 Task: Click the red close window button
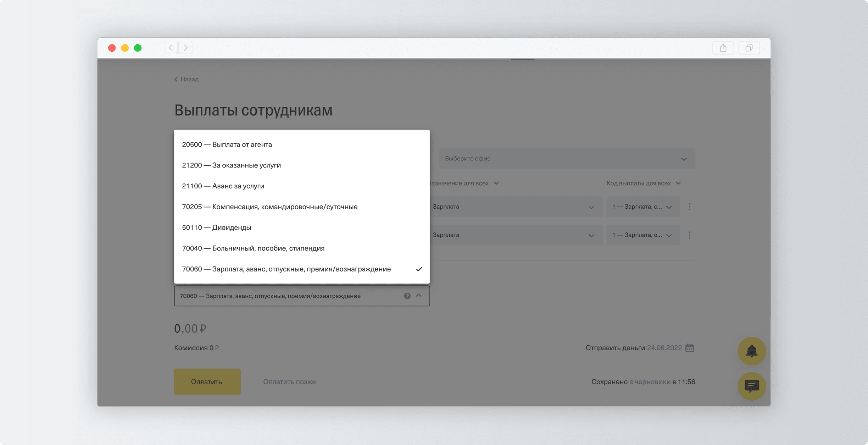[112, 48]
